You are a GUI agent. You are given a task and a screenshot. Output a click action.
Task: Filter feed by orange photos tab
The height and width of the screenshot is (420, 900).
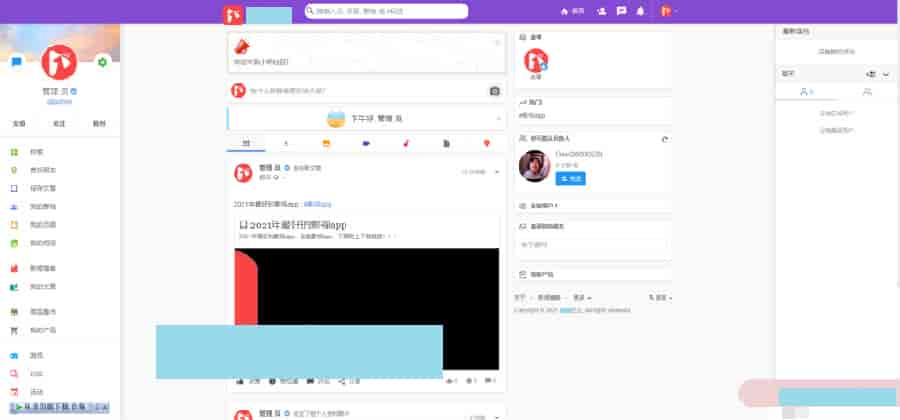326,143
